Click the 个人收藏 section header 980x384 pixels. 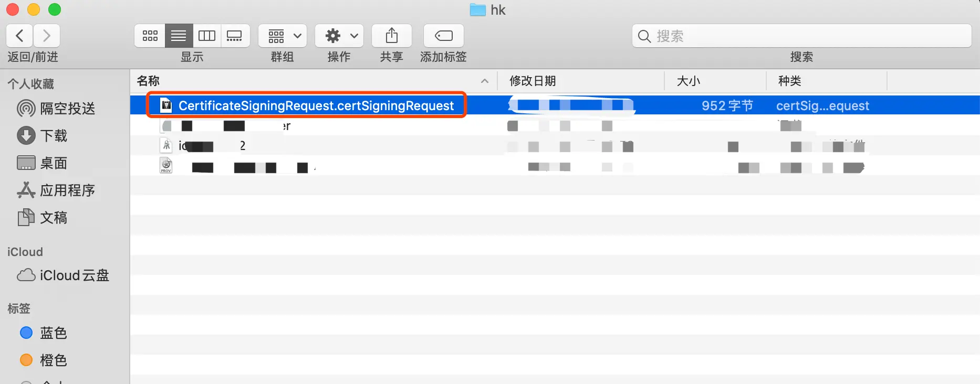pos(30,84)
